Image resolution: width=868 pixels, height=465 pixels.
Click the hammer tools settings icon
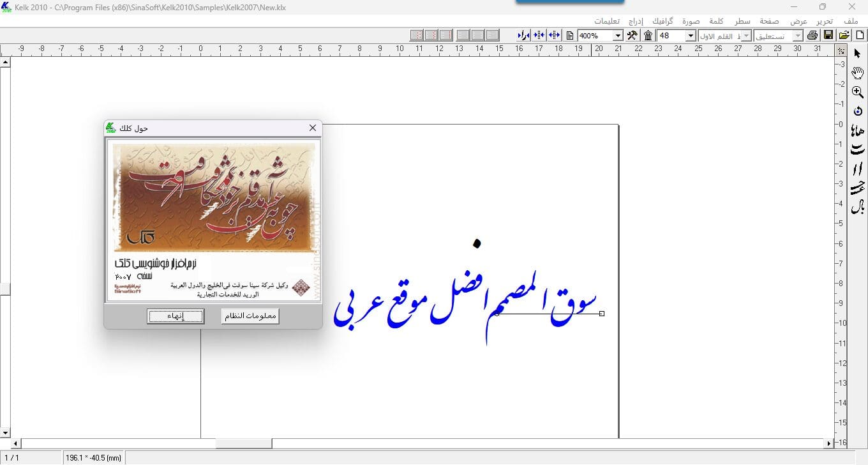tap(632, 35)
